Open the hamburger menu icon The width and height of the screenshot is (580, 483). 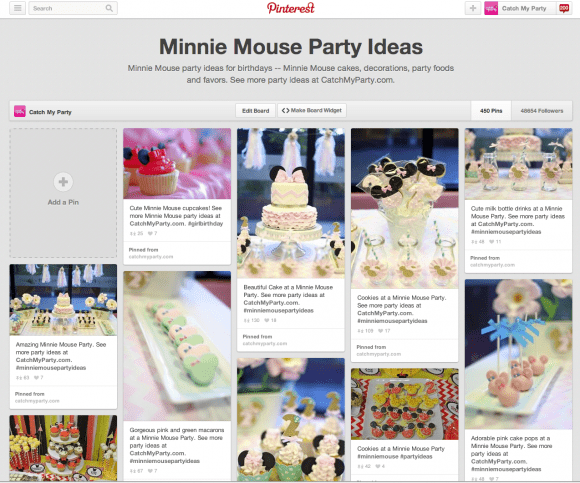click(x=17, y=8)
